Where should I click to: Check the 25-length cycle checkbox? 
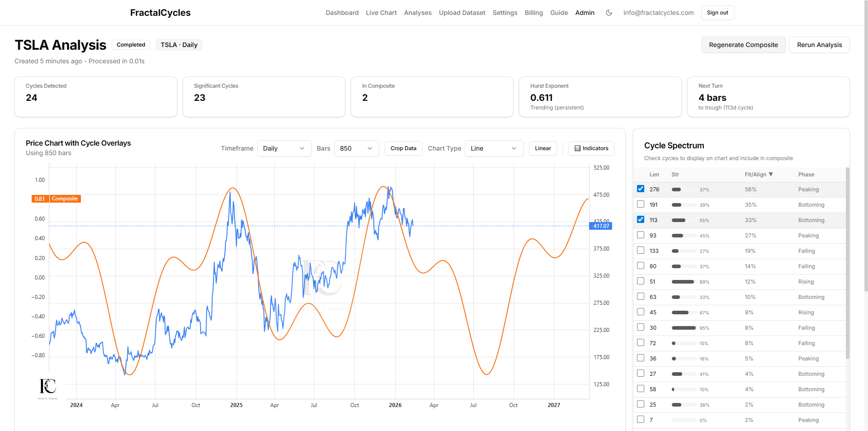[641, 404]
